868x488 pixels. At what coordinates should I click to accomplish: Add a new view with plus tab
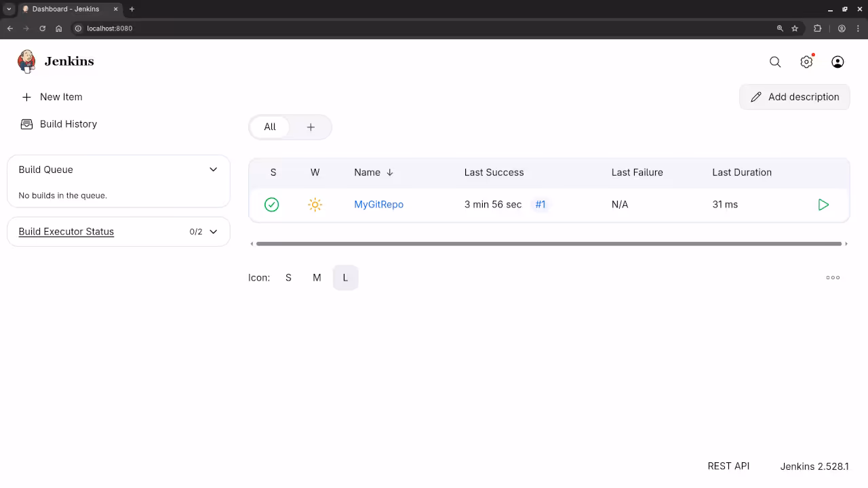[311, 127]
